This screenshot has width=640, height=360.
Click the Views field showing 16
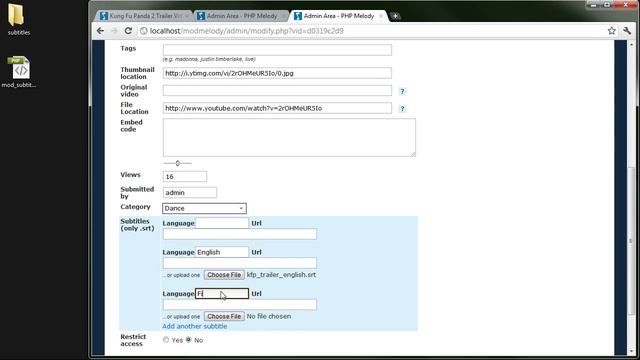click(x=184, y=176)
